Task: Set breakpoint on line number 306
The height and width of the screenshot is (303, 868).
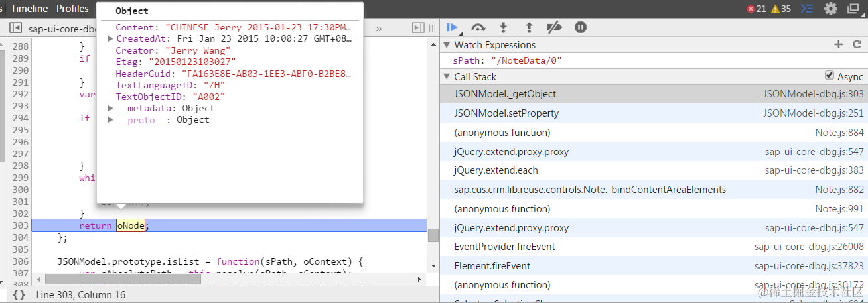Action: pyautogui.click(x=21, y=261)
